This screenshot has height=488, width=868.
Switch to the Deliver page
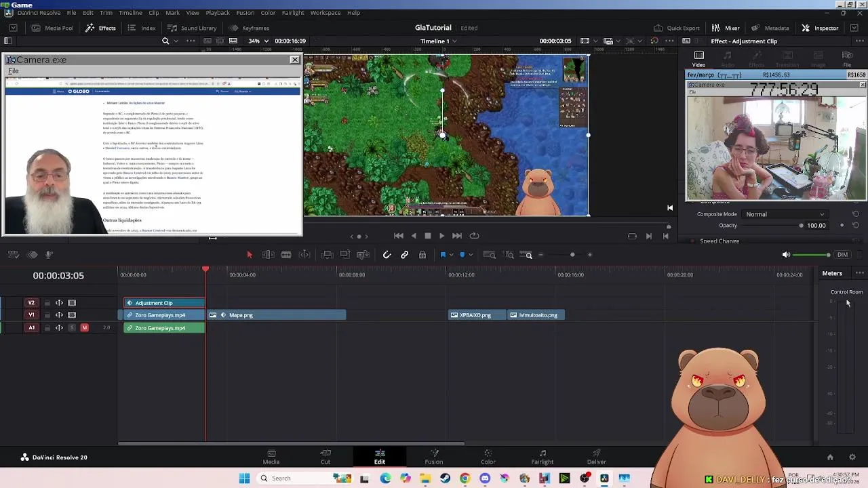[597, 457]
